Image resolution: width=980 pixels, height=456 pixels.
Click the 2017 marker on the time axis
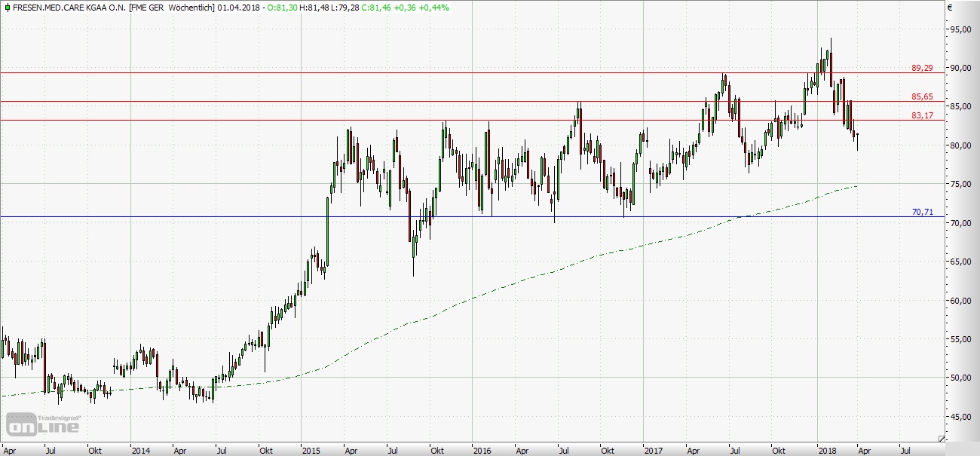(654, 450)
